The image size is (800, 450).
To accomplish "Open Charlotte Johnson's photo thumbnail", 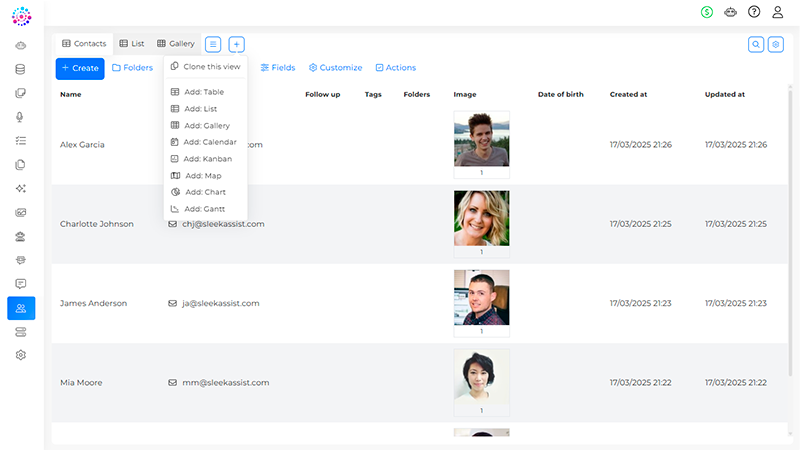I will (x=482, y=218).
